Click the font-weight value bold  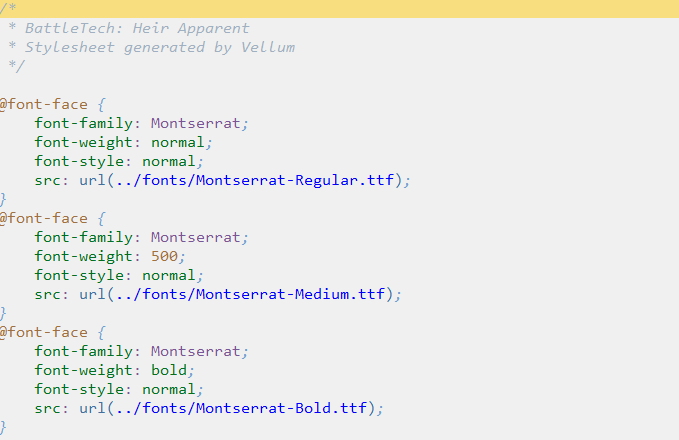168,370
